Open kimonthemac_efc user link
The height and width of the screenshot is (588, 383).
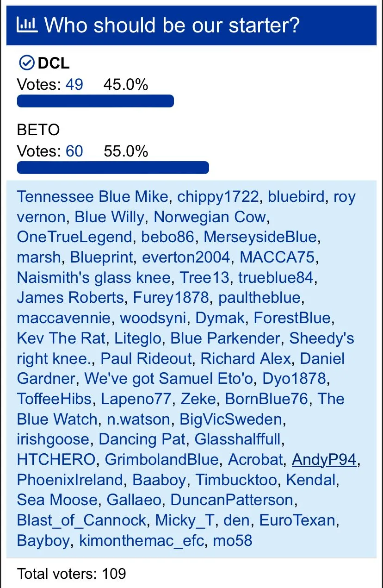(x=142, y=541)
